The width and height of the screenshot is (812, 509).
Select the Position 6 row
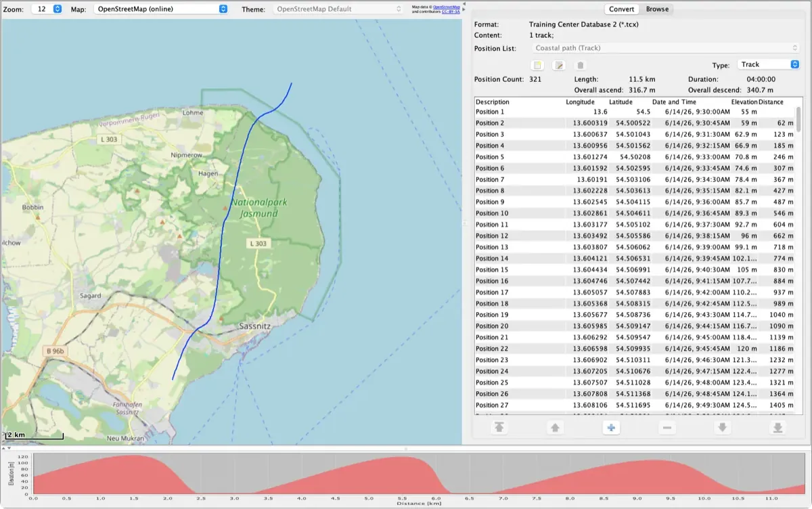click(635, 168)
